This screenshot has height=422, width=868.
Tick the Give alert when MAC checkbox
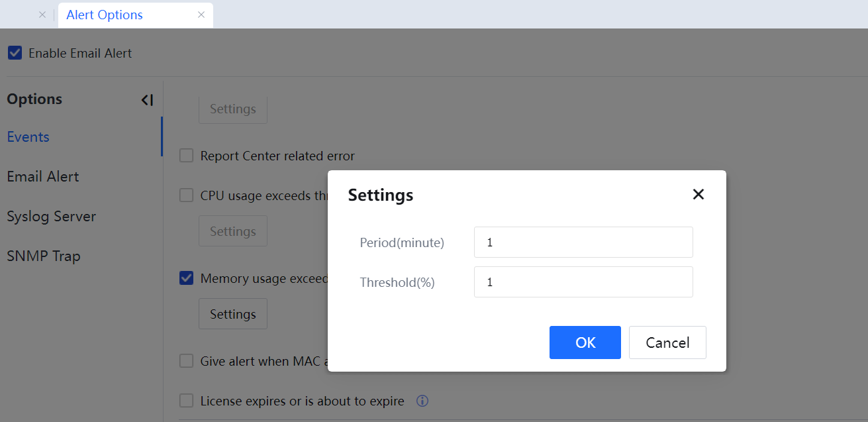click(187, 361)
